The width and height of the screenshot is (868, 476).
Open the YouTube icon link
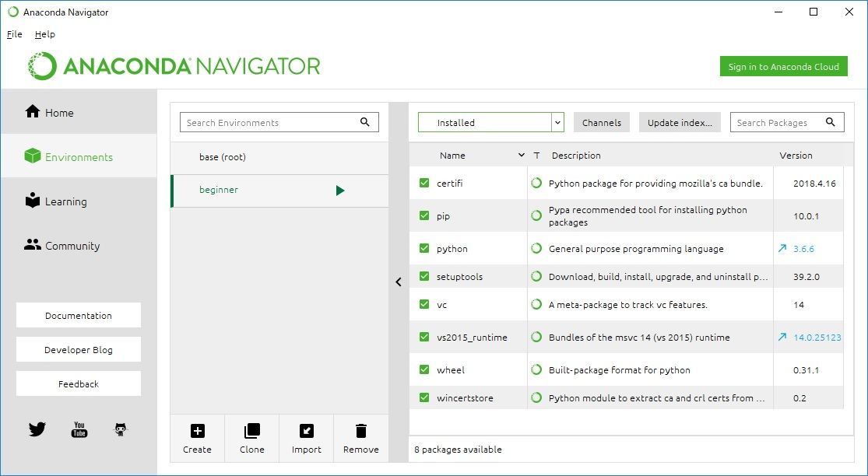click(x=79, y=429)
